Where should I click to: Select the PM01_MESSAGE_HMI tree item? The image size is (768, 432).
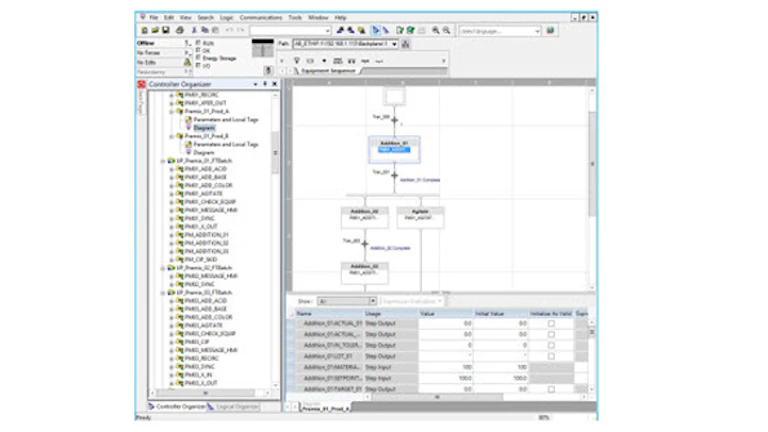click(x=211, y=210)
